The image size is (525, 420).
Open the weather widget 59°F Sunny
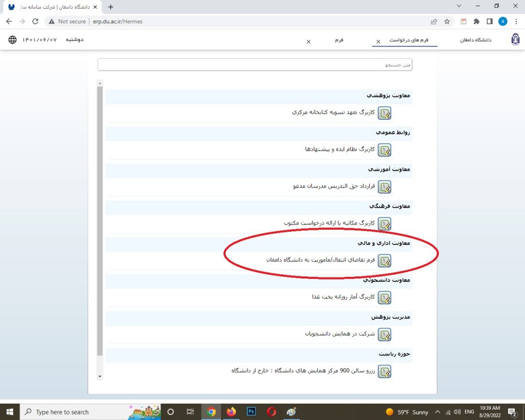407,412
